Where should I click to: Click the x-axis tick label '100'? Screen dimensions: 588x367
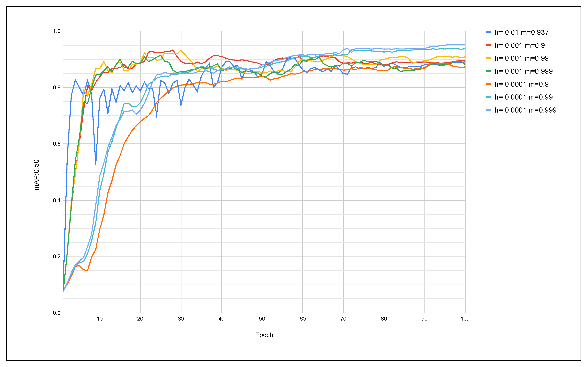(465, 319)
